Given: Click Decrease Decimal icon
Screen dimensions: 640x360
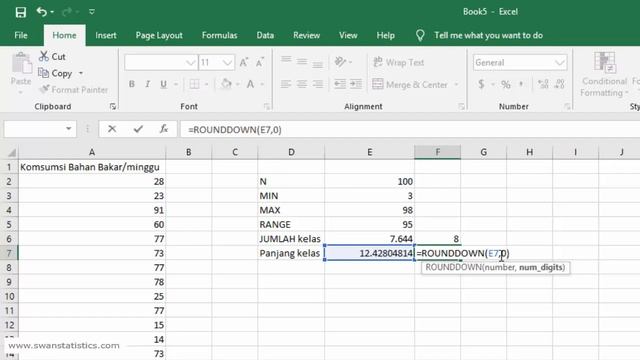Looking at the screenshot, I should [560, 84].
